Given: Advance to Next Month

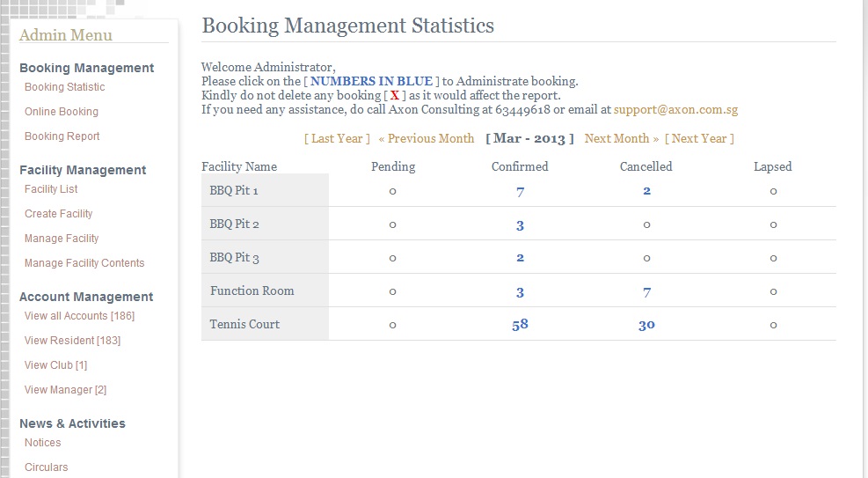Looking at the screenshot, I should click(622, 138).
